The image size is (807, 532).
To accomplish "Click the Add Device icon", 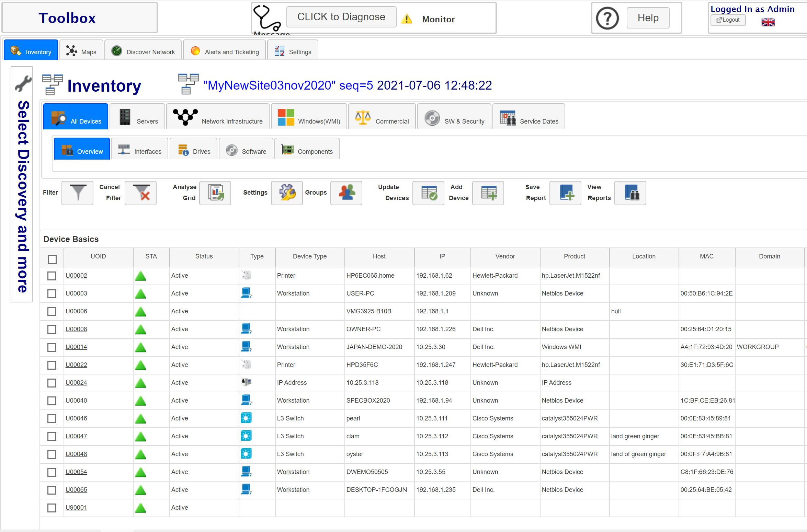I will point(488,193).
